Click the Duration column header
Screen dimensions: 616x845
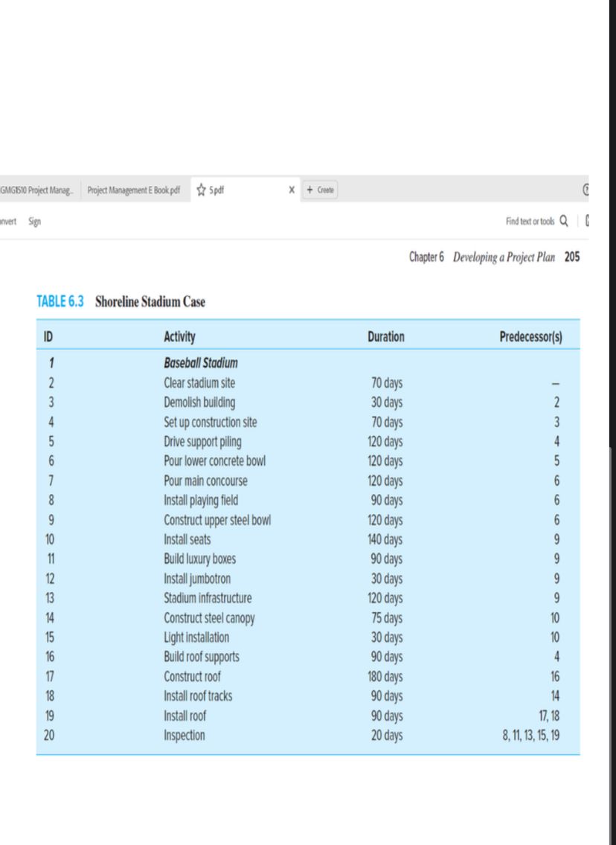tap(385, 337)
